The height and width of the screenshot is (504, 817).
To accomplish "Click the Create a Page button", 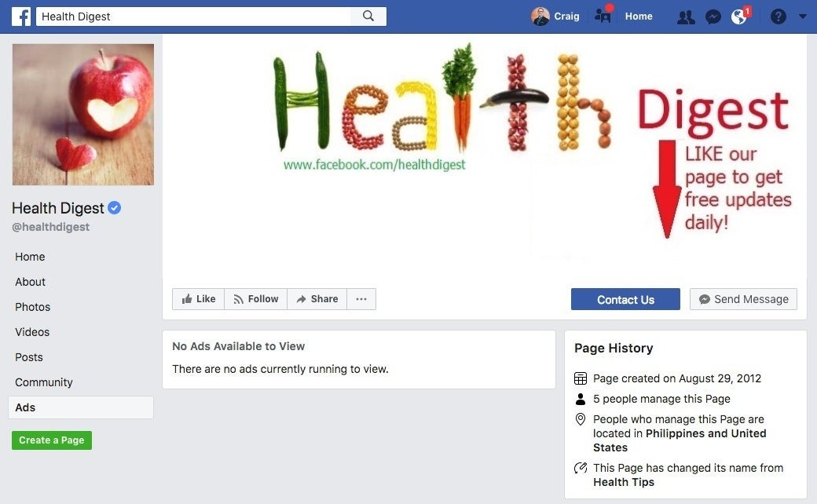I will (x=52, y=440).
